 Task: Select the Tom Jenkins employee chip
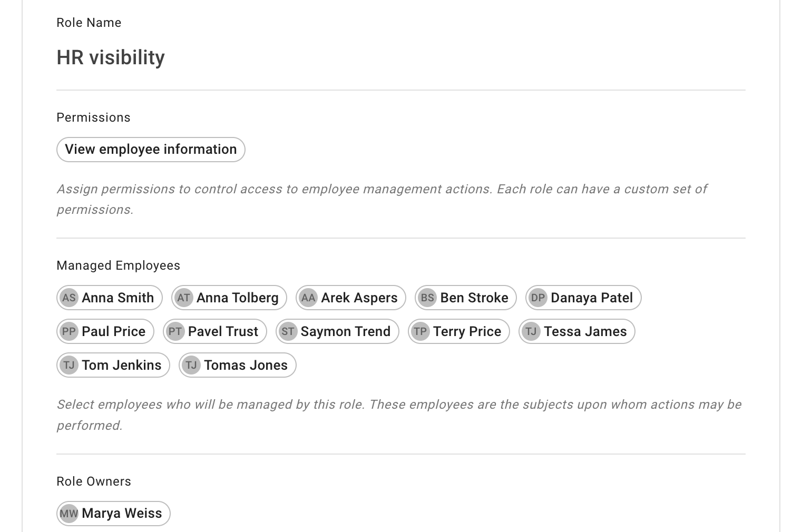point(112,365)
